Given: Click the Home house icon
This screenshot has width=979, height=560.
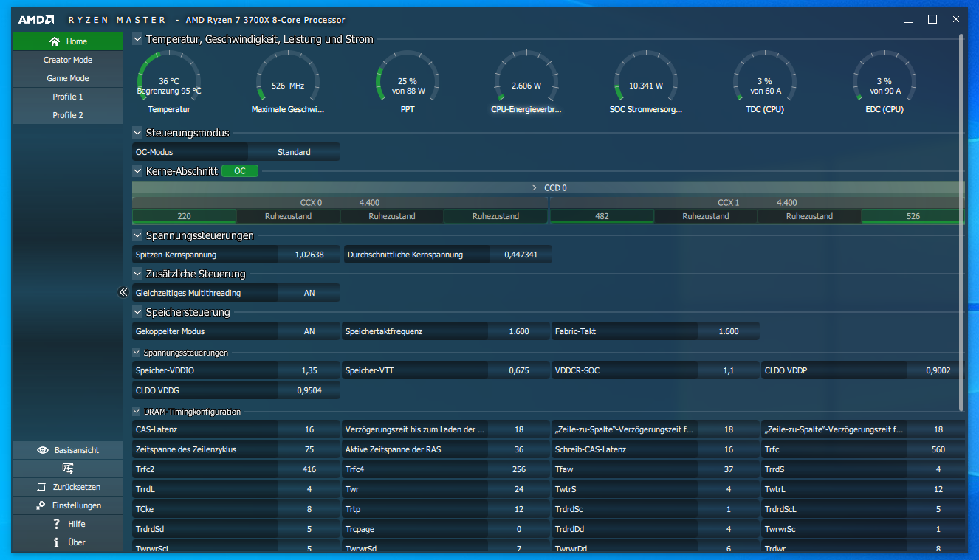Looking at the screenshot, I should coord(55,41).
